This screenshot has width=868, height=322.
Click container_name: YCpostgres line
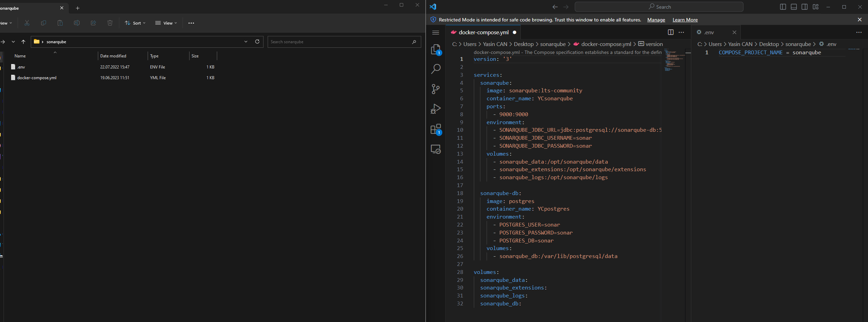(x=528, y=209)
